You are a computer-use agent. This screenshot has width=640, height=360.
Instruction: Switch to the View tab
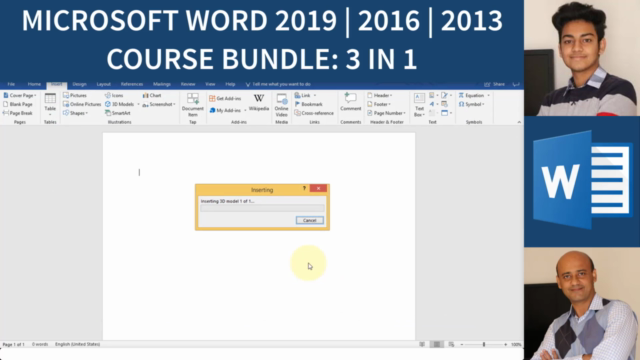tap(210, 84)
